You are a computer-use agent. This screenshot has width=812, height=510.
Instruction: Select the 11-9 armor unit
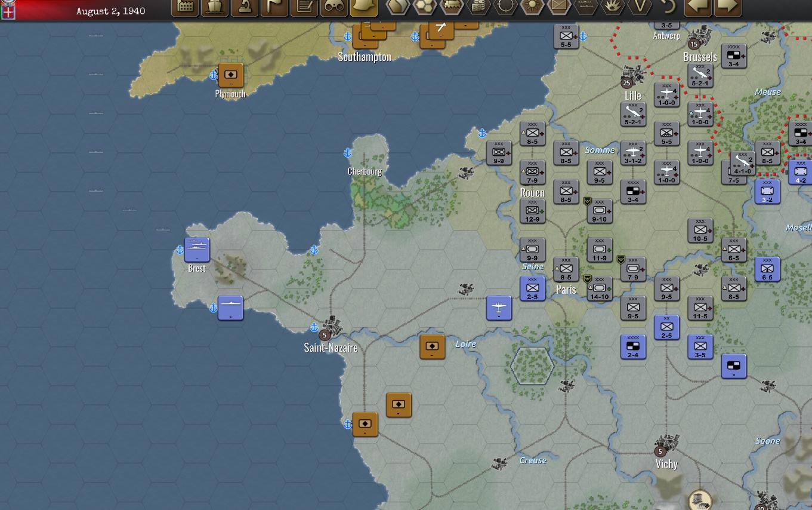coord(600,250)
